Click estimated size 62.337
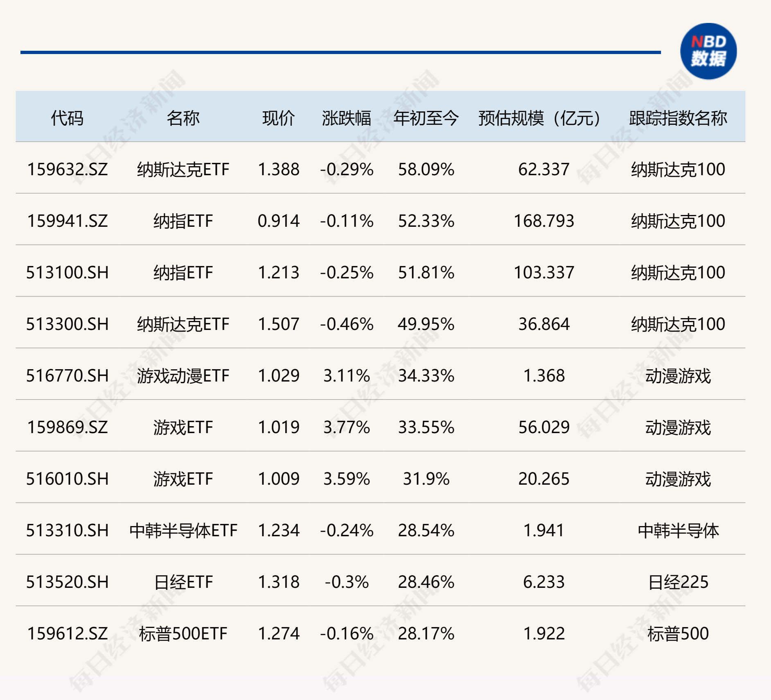This screenshot has height=700, width=771. pos(544,169)
